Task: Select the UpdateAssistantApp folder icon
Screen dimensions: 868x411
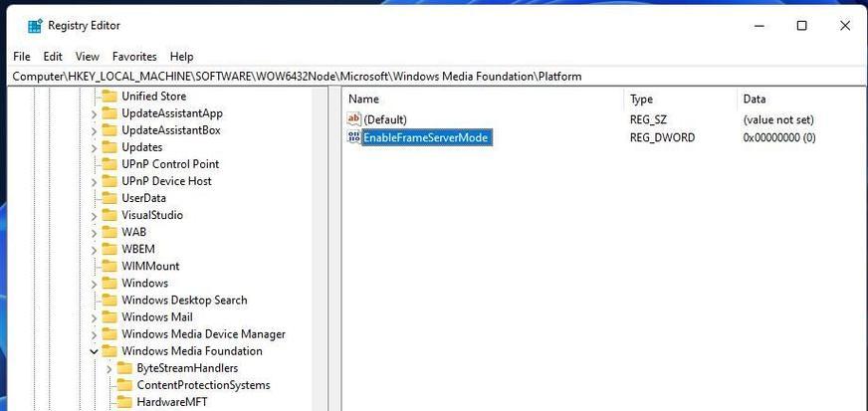Action: (x=109, y=113)
